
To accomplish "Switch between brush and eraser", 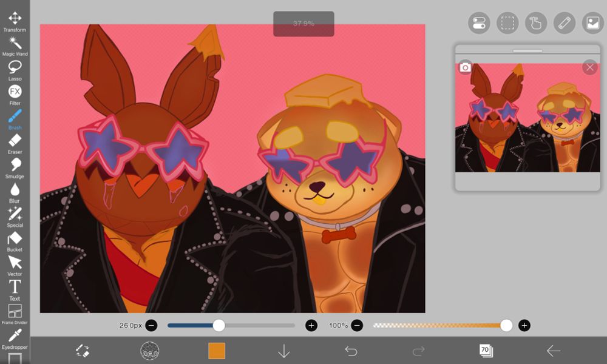I will [x=83, y=351].
